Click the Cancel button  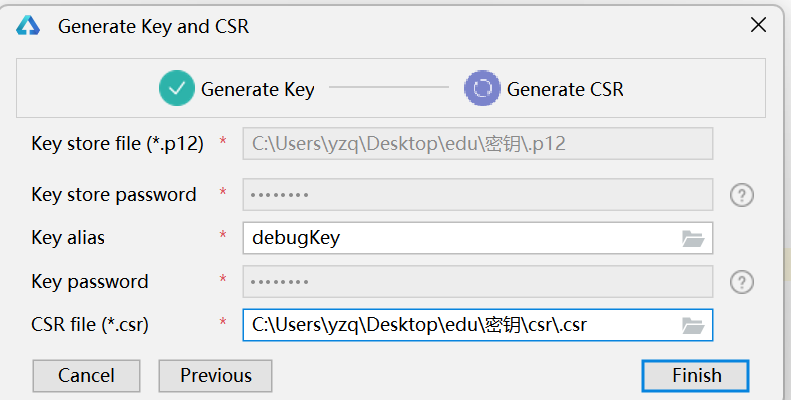tap(86, 376)
